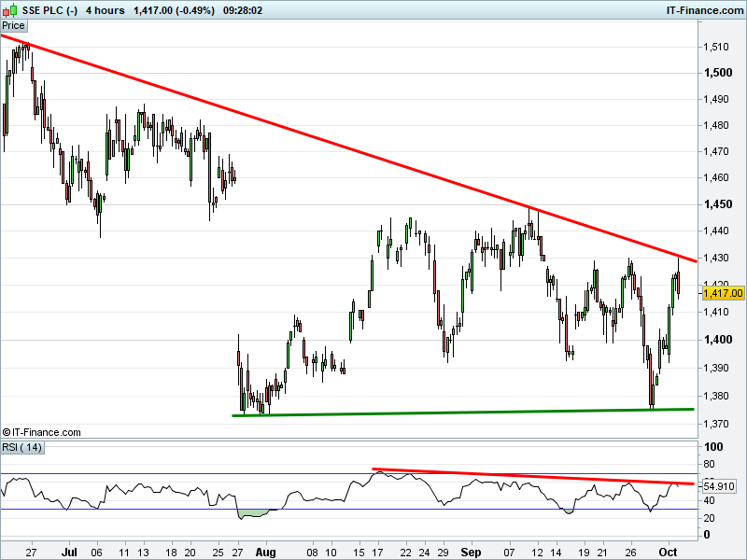Click the SSE PLC (-) instrument name
Image resolution: width=747 pixels, height=560 pixels.
click(49, 10)
